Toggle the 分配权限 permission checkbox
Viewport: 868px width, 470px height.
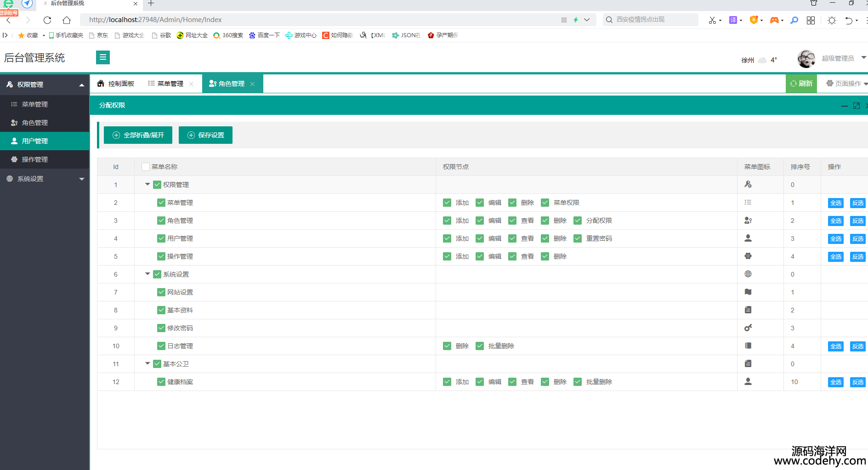[578, 221]
